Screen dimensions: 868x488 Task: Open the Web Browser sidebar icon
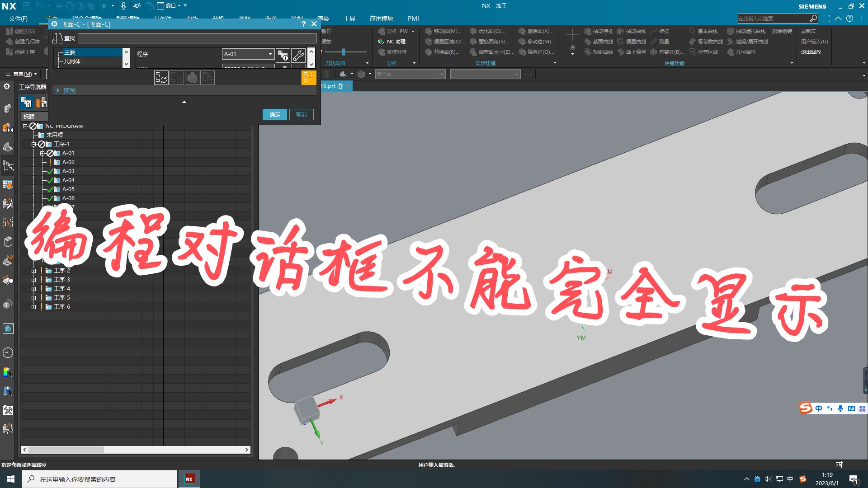tap(8, 329)
